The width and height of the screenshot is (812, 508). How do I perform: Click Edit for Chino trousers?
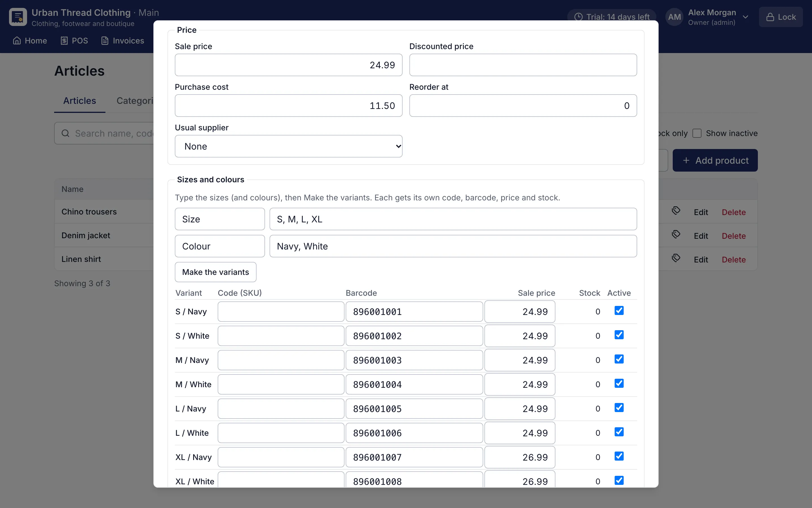click(x=701, y=212)
